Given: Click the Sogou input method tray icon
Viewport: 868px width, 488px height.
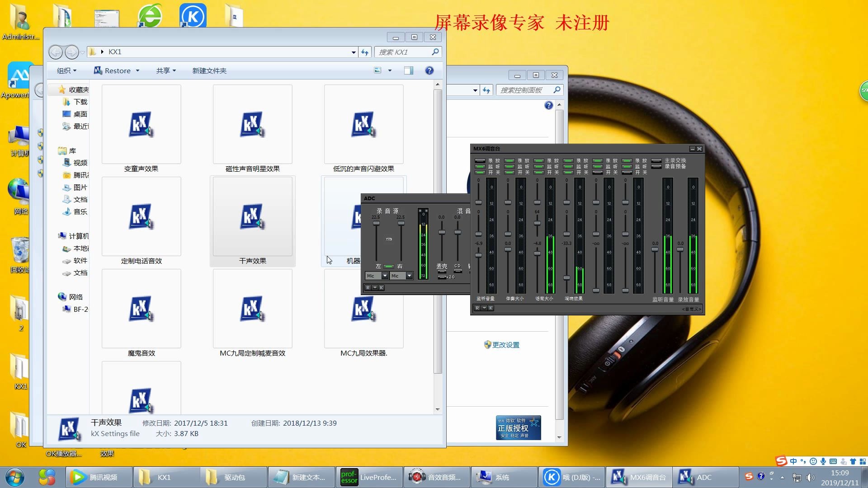Looking at the screenshot, I should tap(749, 476).
